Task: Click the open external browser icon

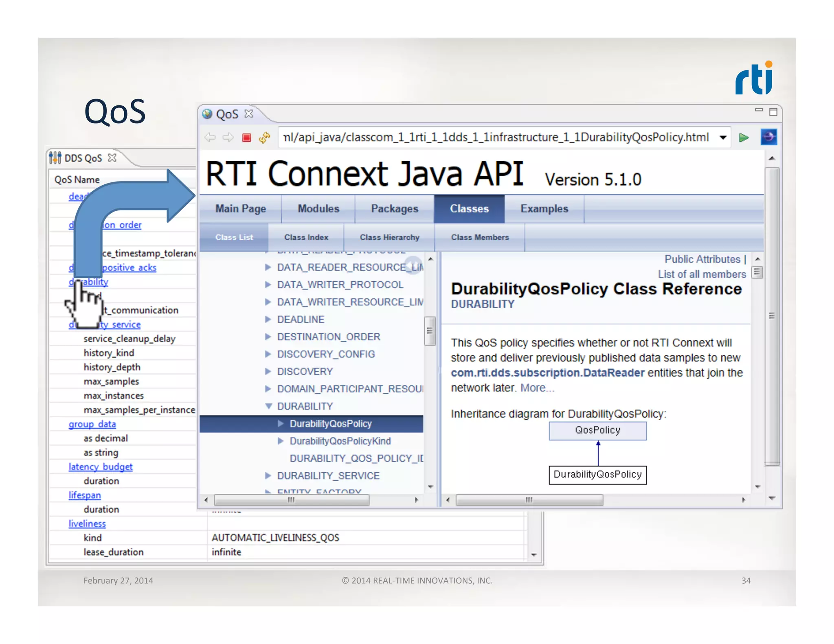Action: pyautogui.click(x=768, y=137)
